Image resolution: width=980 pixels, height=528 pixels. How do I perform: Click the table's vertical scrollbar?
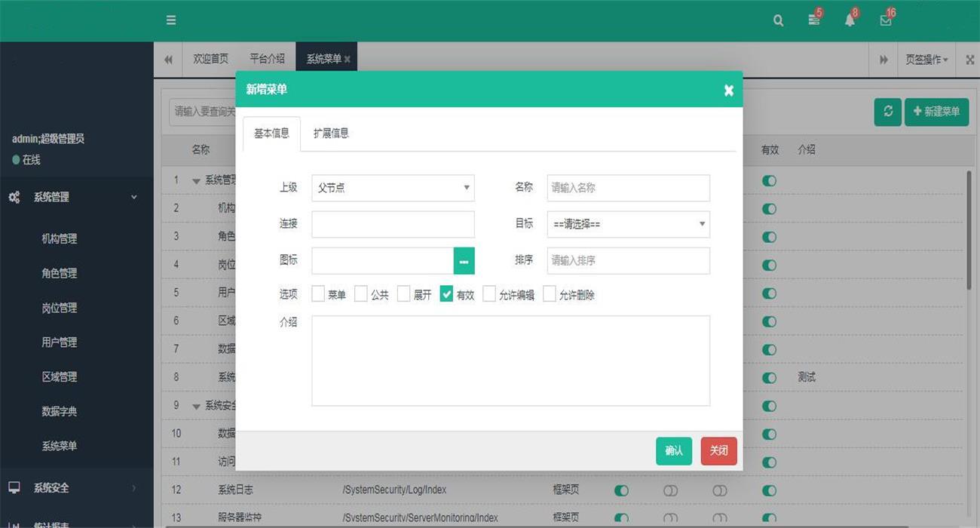969,231
